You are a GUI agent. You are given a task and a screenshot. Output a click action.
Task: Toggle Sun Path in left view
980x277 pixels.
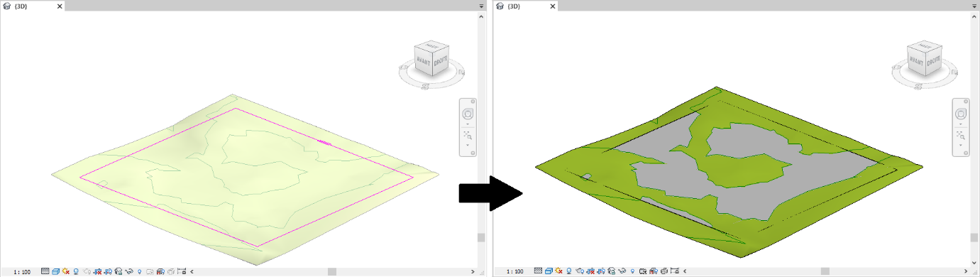[65, 271]
